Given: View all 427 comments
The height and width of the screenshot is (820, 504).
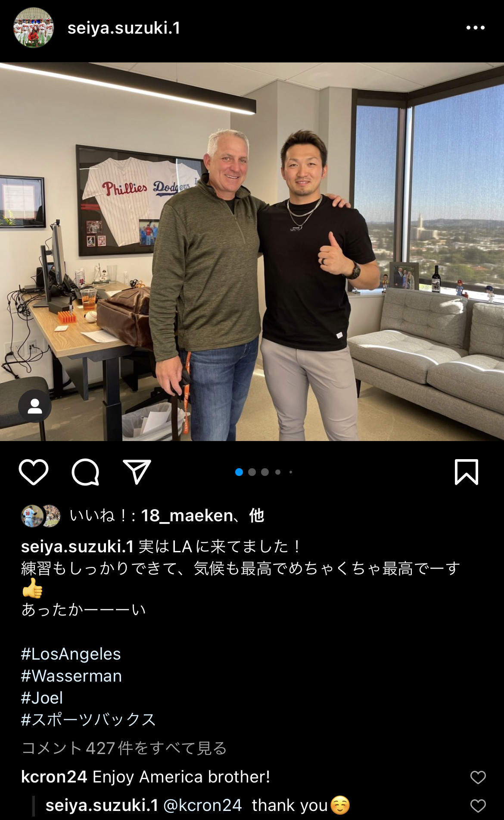Looking at the screenshot, I should pyautogui.click(x=124, y=748).
